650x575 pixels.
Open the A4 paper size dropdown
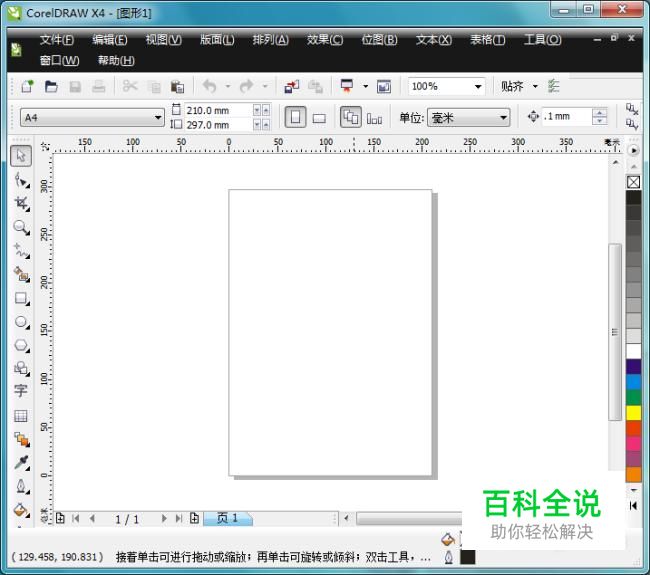click(158, 118)
